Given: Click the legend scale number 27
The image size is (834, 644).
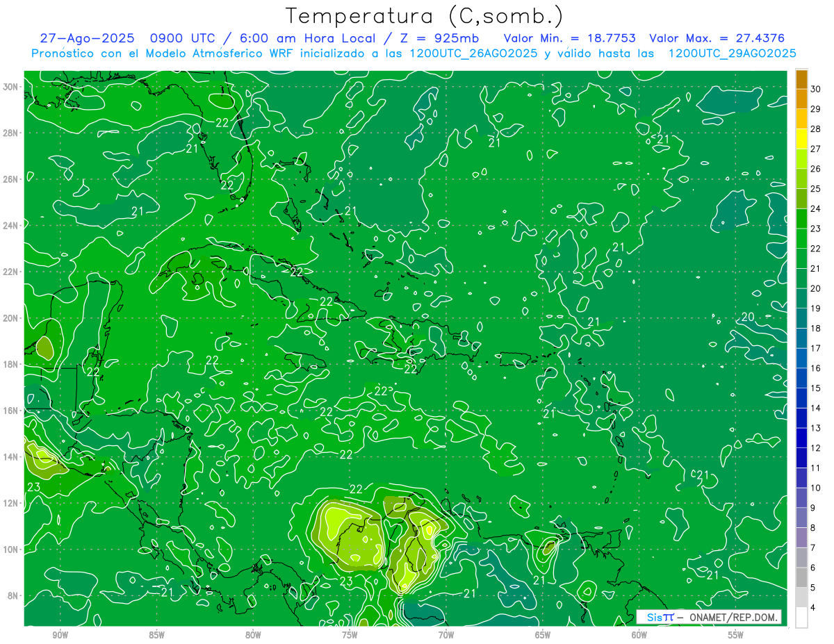Looking at the screenshot, I should tap(816, 149).
